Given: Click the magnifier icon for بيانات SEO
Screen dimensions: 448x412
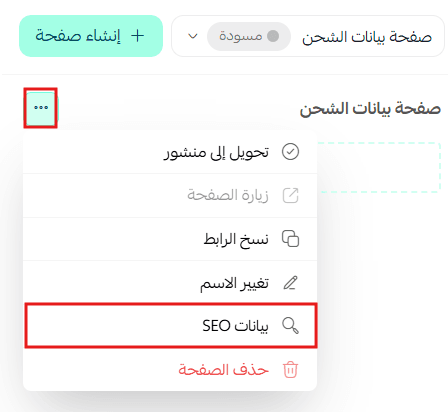Looking at the screenshot, I should [x=290, y=325].
